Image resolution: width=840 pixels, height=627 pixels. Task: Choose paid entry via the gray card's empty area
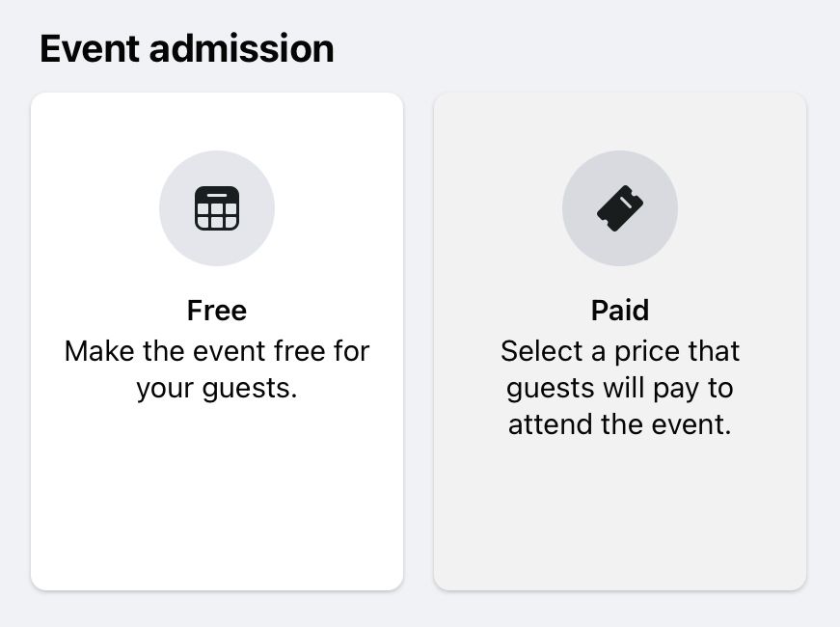coord(620,511)
